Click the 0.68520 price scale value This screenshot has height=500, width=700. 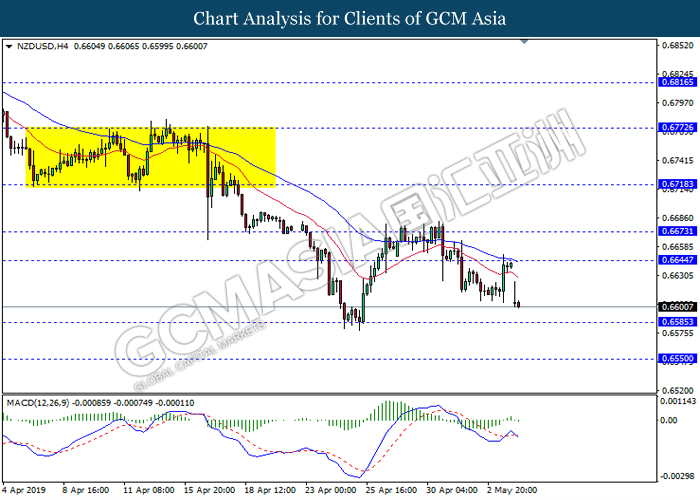[678, 46]
